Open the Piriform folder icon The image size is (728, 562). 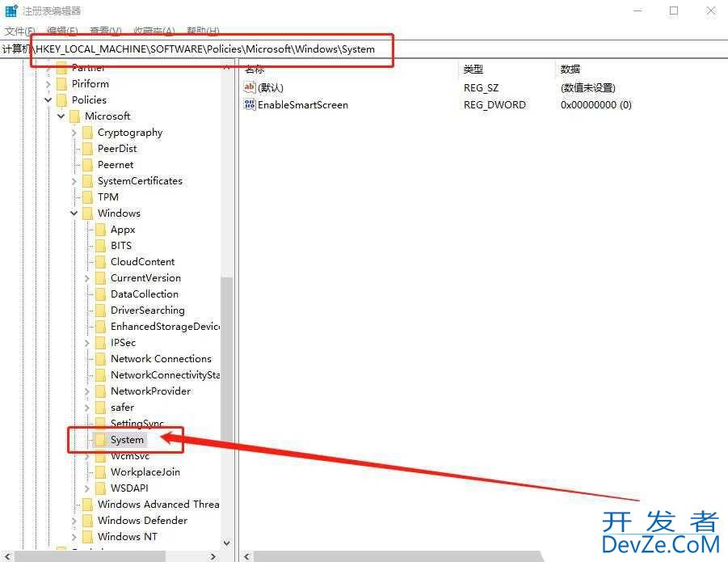pyautogui.click(x=61, y=84)
